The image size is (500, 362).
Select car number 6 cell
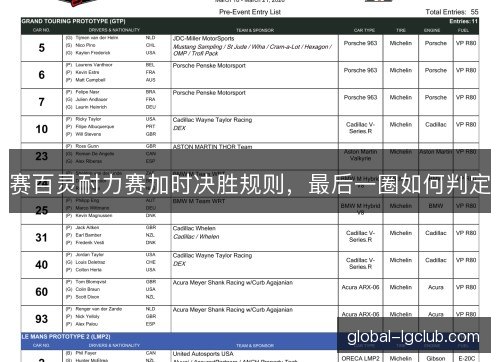click(x=42, y=75)
